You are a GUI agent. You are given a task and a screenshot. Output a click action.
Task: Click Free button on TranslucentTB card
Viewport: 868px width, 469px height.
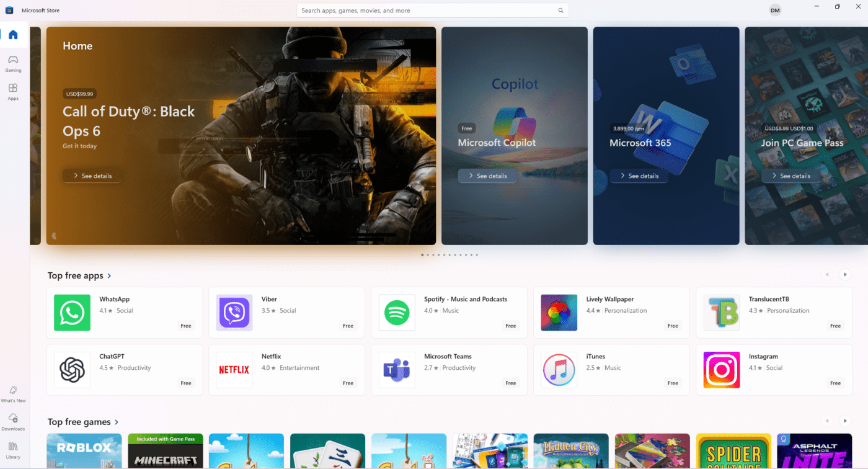836,326
